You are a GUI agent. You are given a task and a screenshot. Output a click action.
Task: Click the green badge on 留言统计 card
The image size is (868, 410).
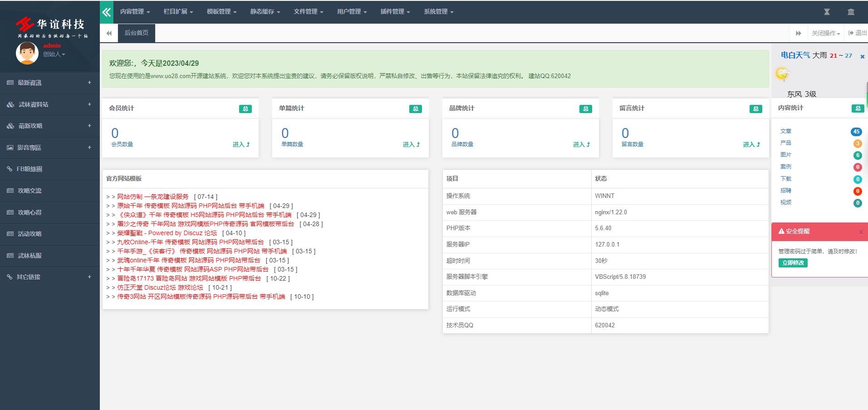pos(756,109)
